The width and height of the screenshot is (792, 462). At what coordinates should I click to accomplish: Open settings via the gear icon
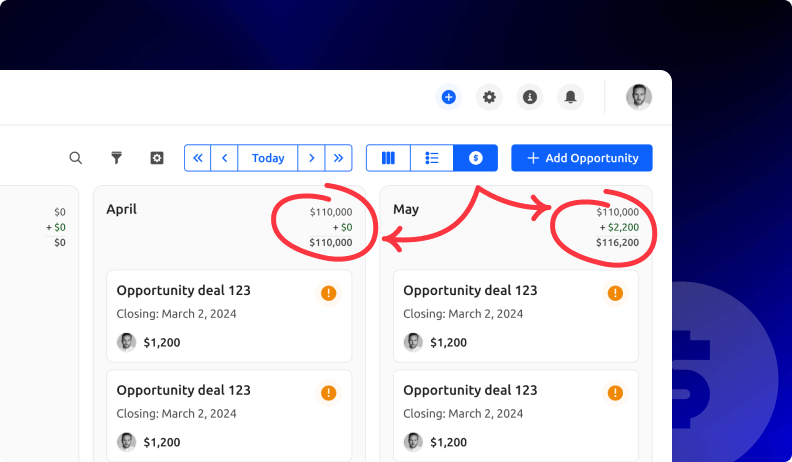click(489, 97)
